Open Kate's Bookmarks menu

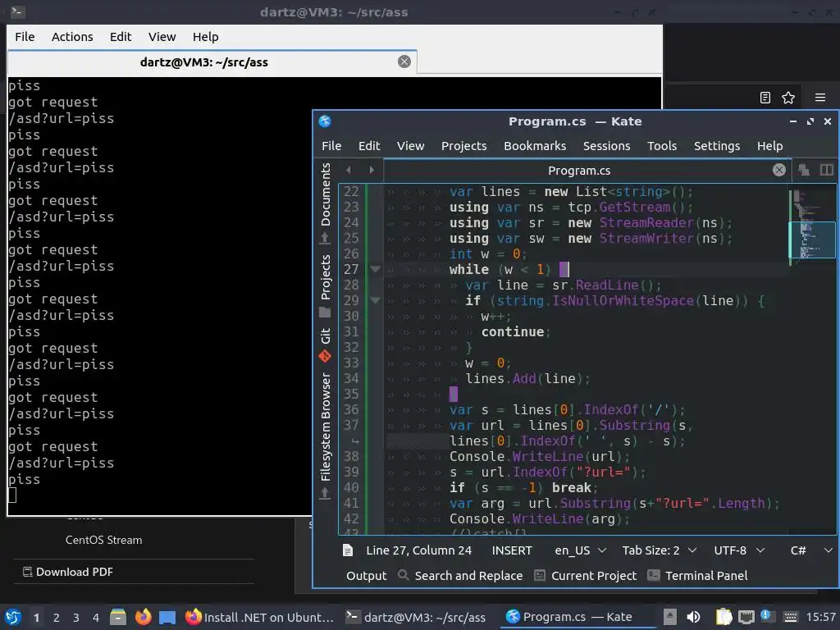(535, 146)
